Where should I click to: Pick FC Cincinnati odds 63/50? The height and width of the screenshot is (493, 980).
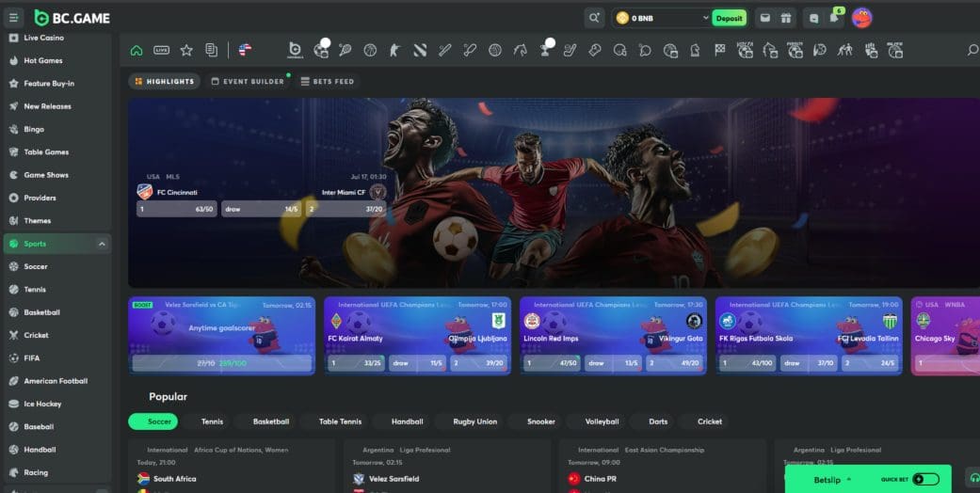(177, 209)
